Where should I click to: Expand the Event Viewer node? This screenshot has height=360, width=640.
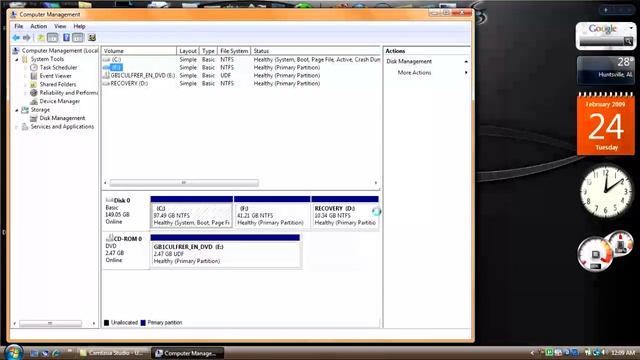[x=26, y=76]
